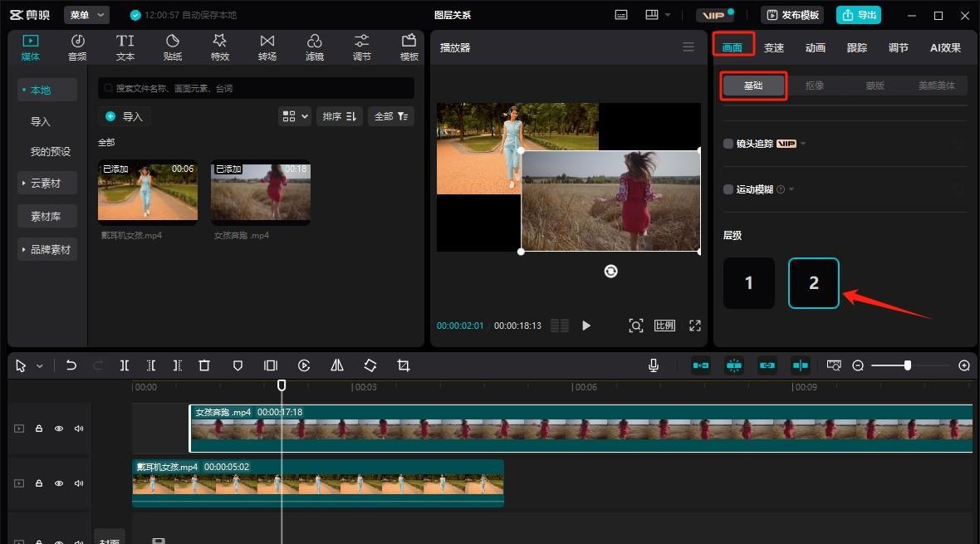980x544 pixels.
Task: Open the 排序 sort dropdown
Action: click(x=340, y=116)
